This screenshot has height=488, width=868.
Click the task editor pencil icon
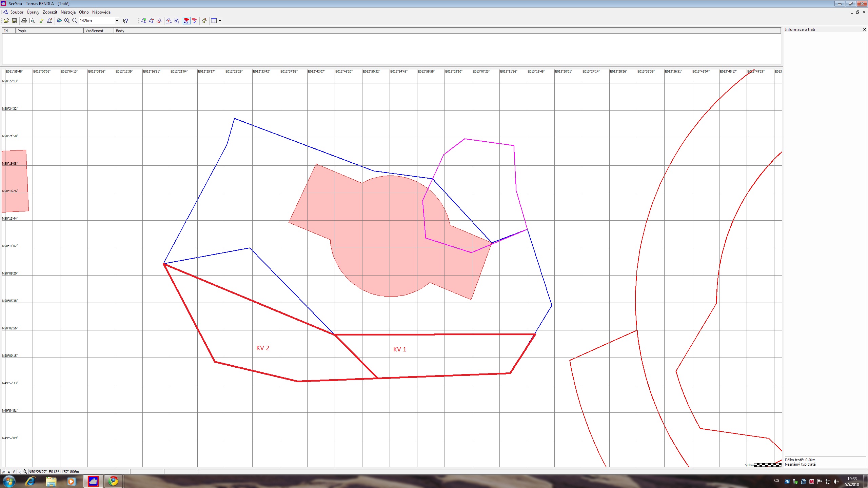(50, 21)
